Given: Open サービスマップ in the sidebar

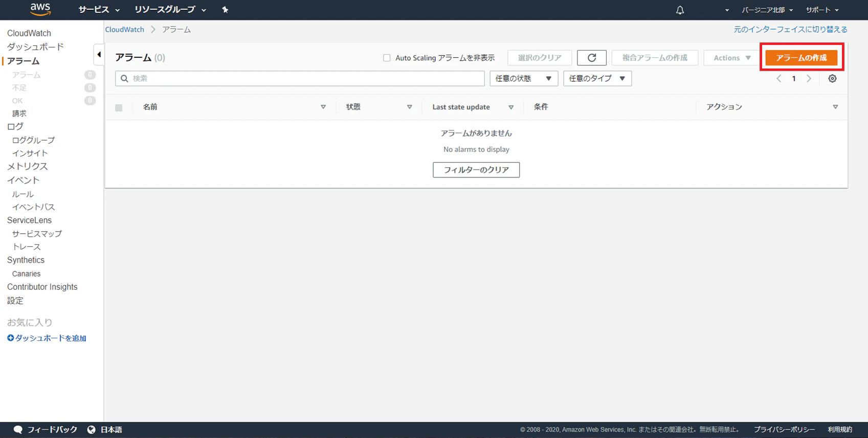Looking at the screenshot, I should coord(37,234).
